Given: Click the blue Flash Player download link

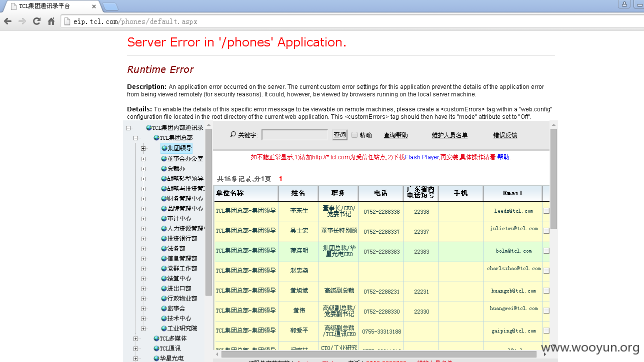Looking at the screenshot, I should coord(422,157).
